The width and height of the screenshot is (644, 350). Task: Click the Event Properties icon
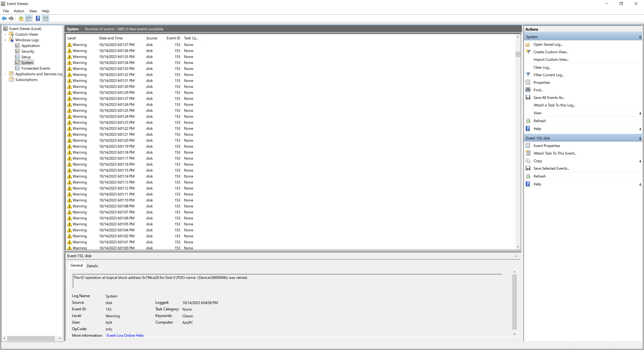point(528,146)
